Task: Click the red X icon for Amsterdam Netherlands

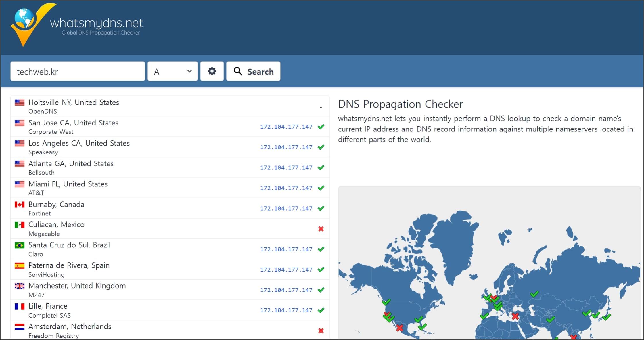Action: 321,331
